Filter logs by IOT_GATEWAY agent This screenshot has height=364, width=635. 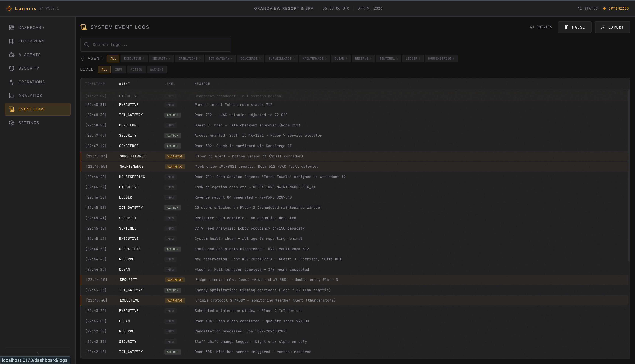[220, 59]
